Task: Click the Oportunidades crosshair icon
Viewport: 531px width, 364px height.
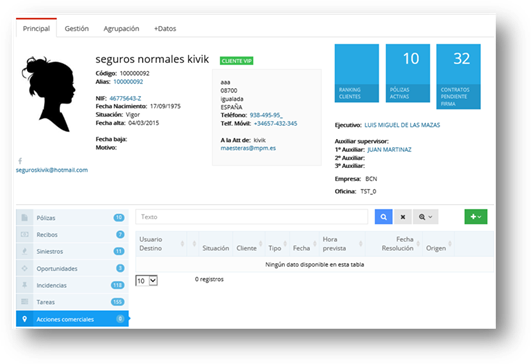Action: [24, 268]
